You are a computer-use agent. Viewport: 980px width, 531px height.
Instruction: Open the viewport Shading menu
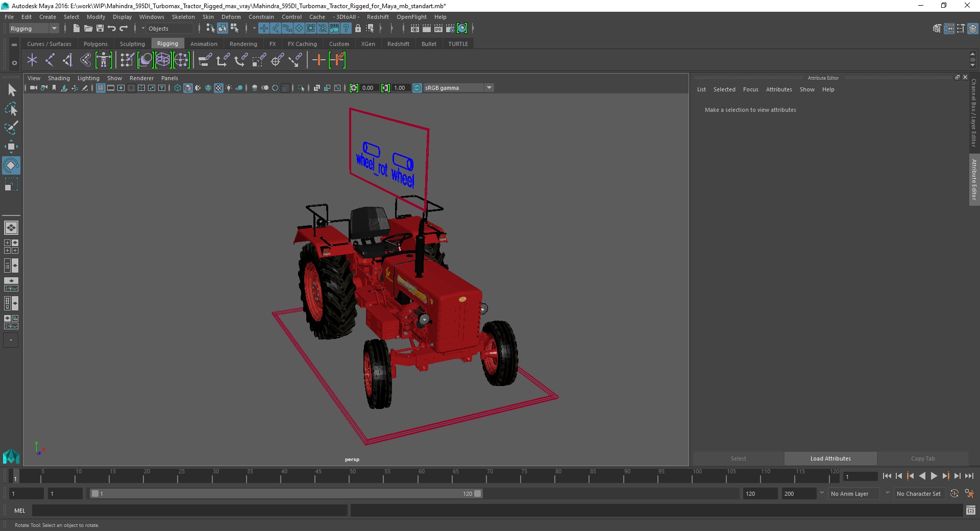tap(59, 78)
